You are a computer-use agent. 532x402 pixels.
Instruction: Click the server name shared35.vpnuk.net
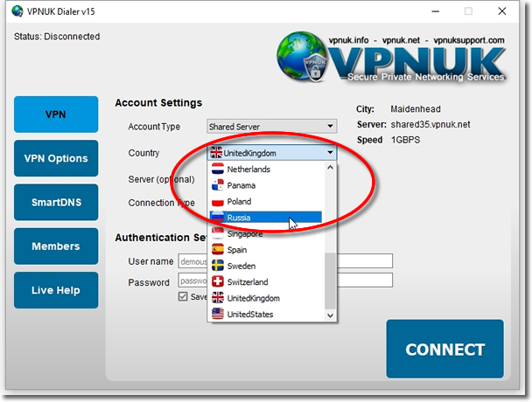pos(430,124)
